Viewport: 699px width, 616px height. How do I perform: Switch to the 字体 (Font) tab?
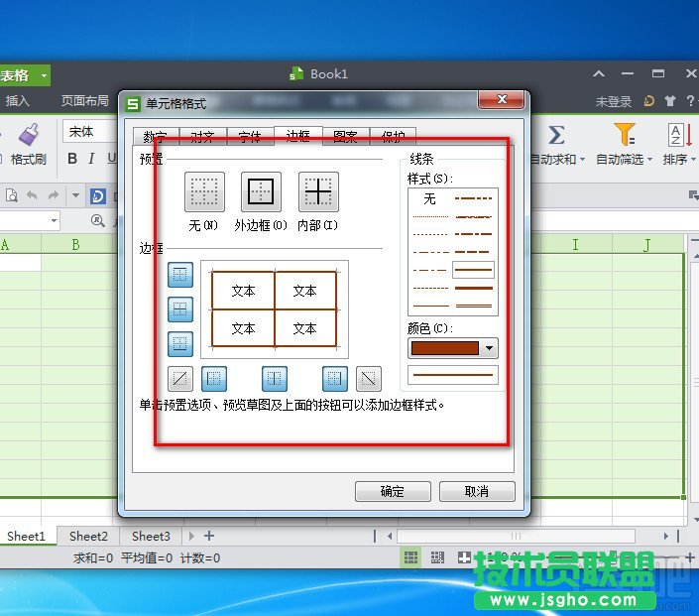tap(250, 137)
